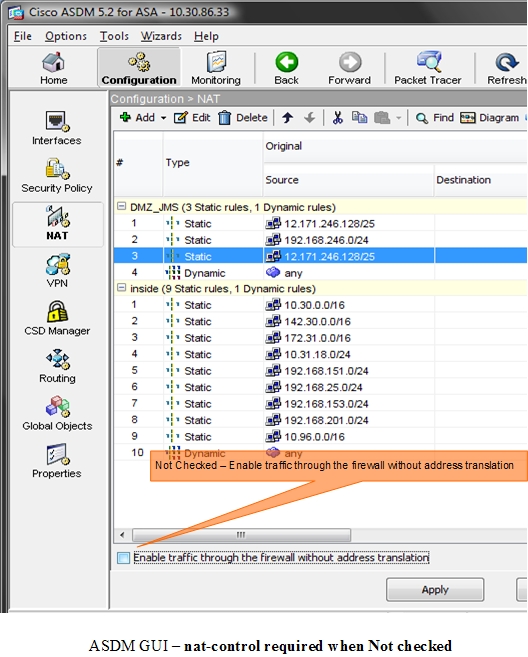
Task: Select inside rule 10.96.0.0/16
Action: [321, 437]
